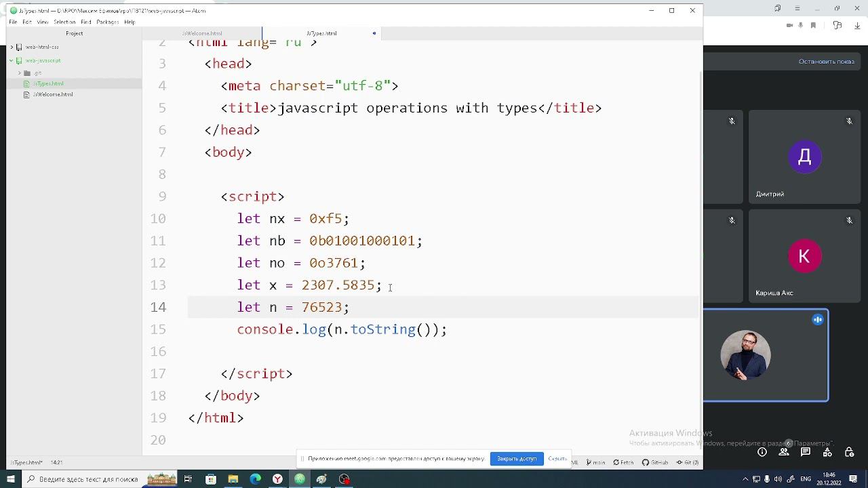Open the Edit menu

point(27,22)
